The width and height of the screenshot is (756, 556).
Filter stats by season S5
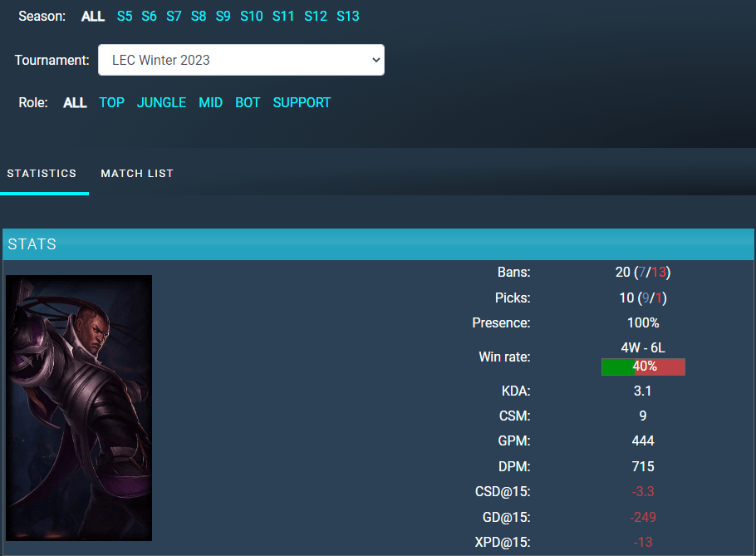[125, 17]
